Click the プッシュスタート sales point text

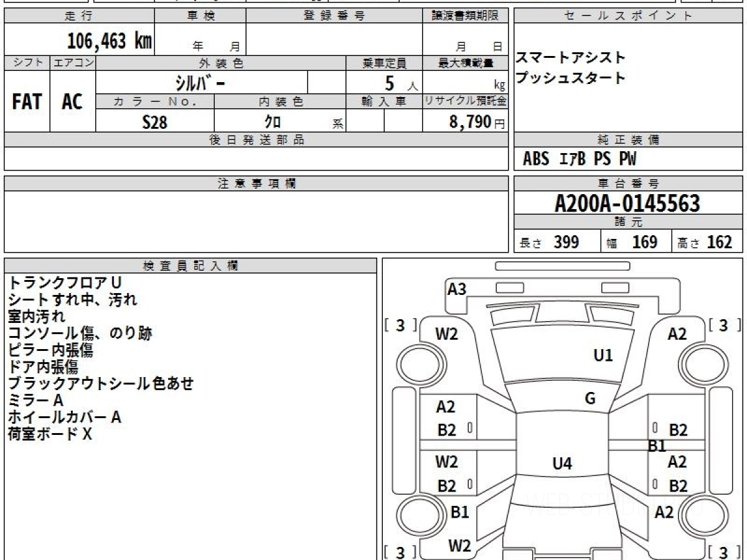click(x=570, y=78)
